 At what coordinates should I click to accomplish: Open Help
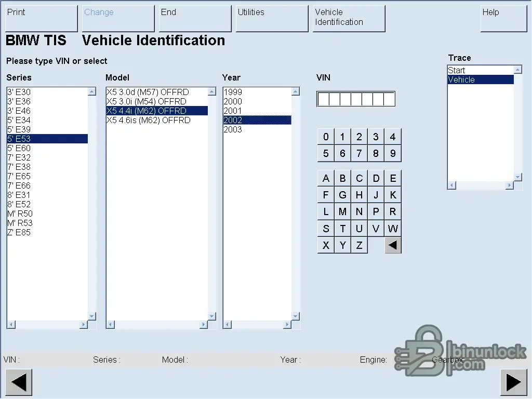pyautogui.click(x=503, y=18)
